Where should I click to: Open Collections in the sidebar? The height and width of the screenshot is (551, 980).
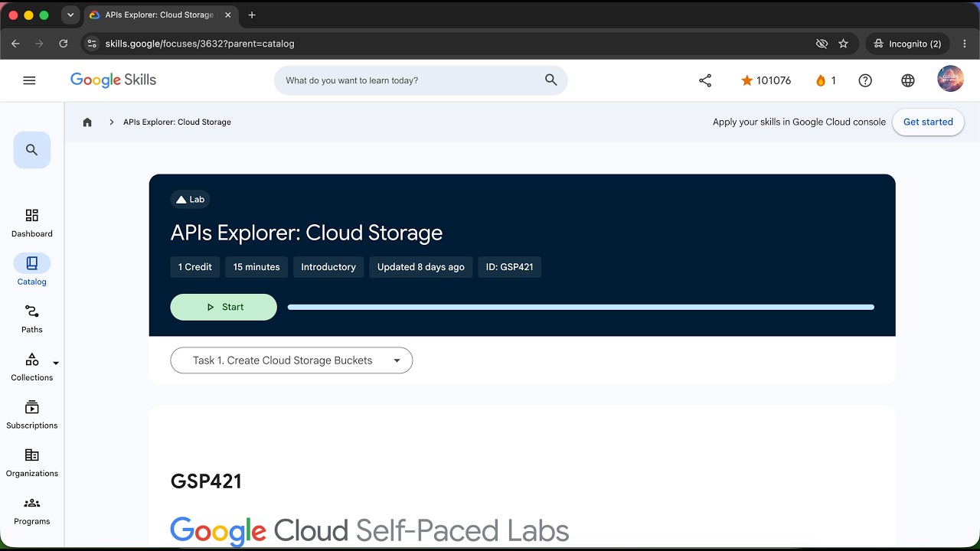pos(32,367)
